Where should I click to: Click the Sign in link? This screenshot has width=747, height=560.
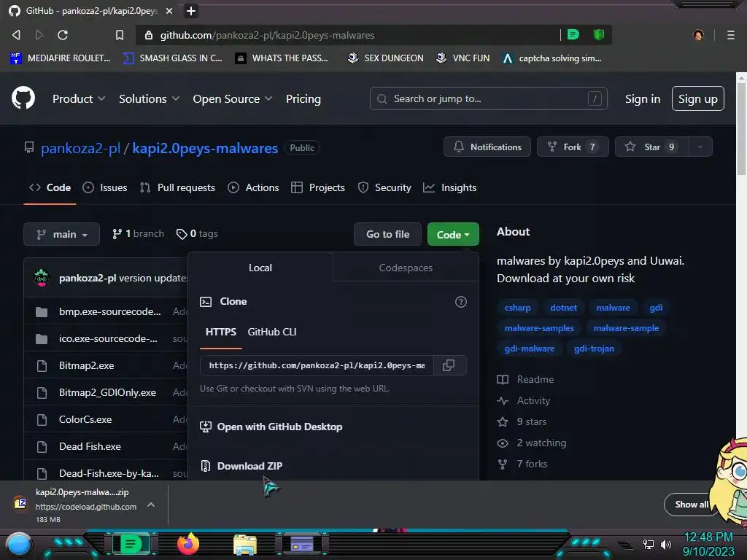pyautogui.click(x=642, y=98)
